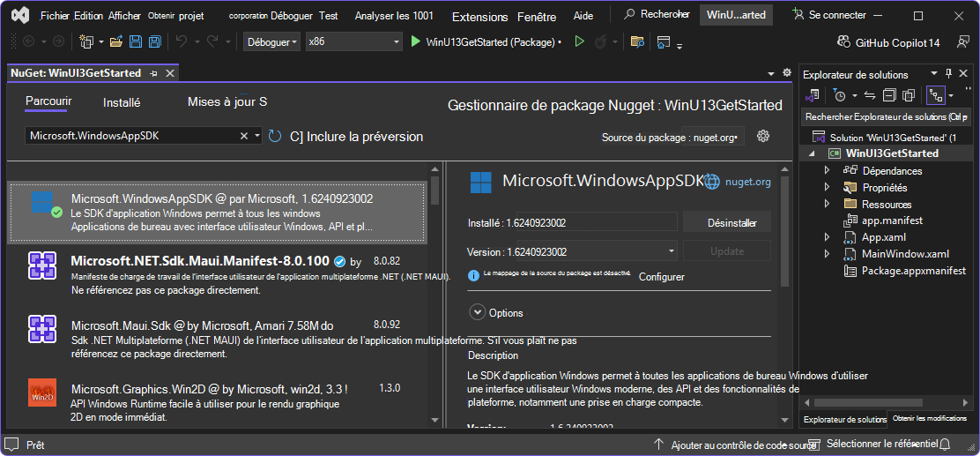Screen dimensions: 980x456
Task: Click the NuGet tab options gear icon
Action: point(787,72)
